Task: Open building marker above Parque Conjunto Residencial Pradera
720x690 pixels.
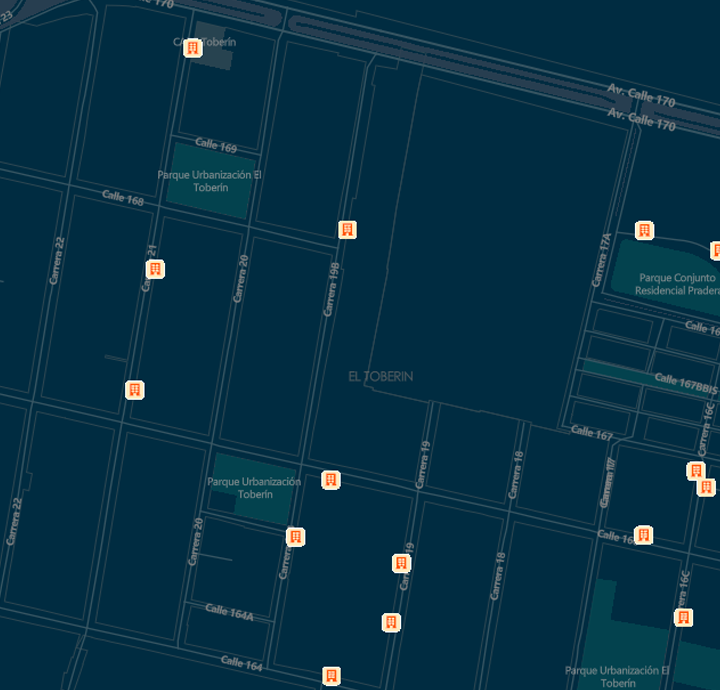Action: click(x=644, y=230)
